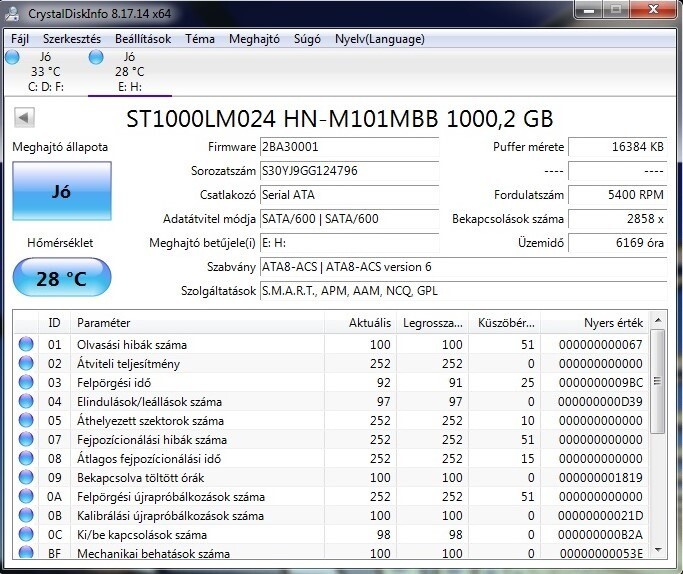This screenshot has width=683, height=574.
Task: Click the SMART list scrollbar thumb
Action: coord(658,381)
